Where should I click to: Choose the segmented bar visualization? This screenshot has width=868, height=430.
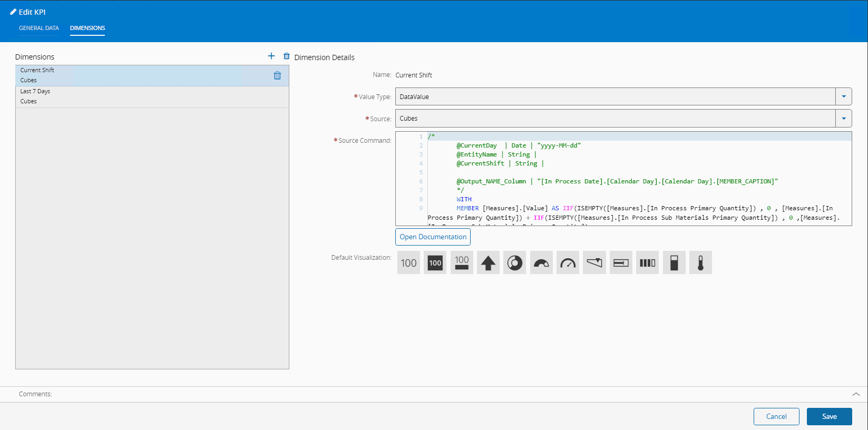coord(647,262)
